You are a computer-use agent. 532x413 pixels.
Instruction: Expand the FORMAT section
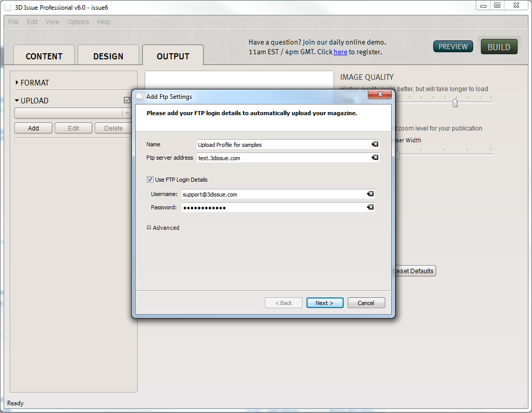click(17, 82)
